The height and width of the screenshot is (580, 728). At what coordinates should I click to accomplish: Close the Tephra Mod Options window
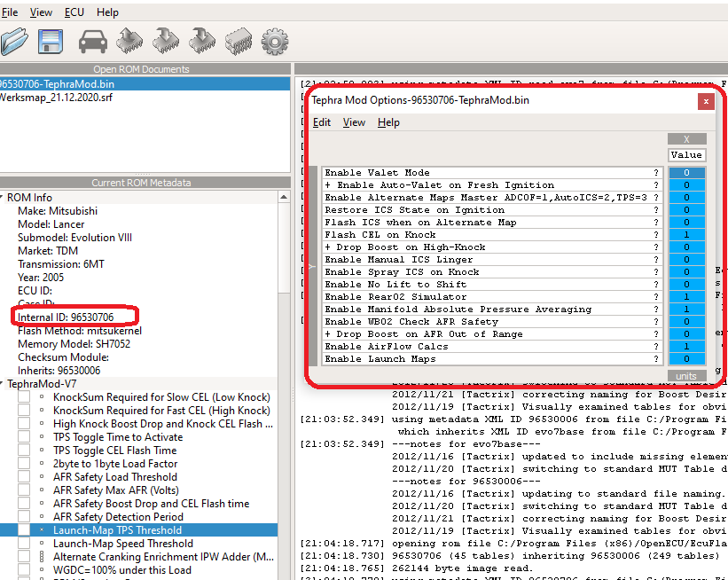pos(706,101)
